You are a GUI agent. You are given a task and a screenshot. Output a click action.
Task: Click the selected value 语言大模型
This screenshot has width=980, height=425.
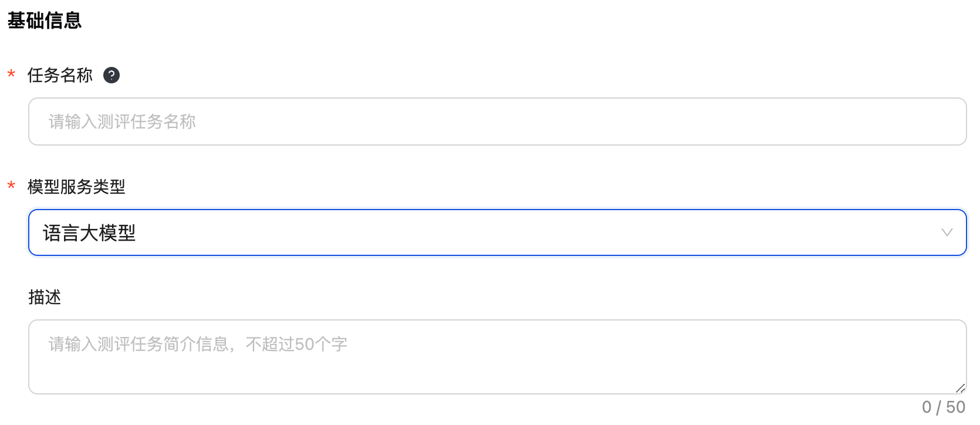89,233
